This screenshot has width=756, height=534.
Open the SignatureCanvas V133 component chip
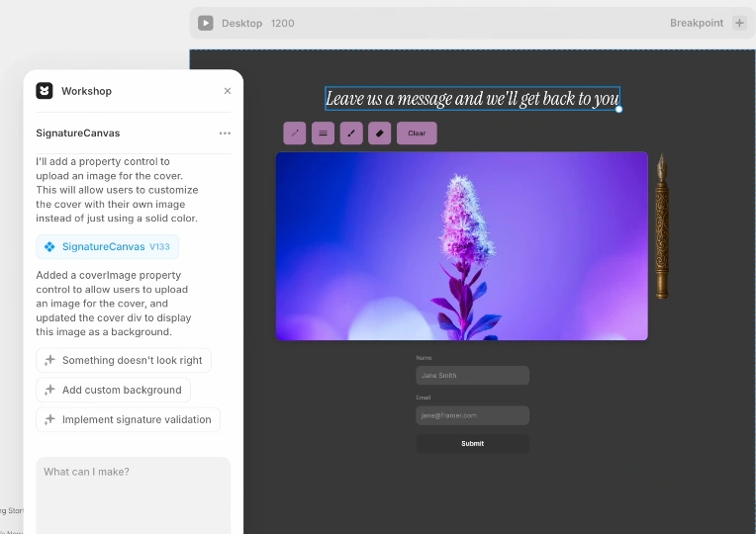pos(108,247)
